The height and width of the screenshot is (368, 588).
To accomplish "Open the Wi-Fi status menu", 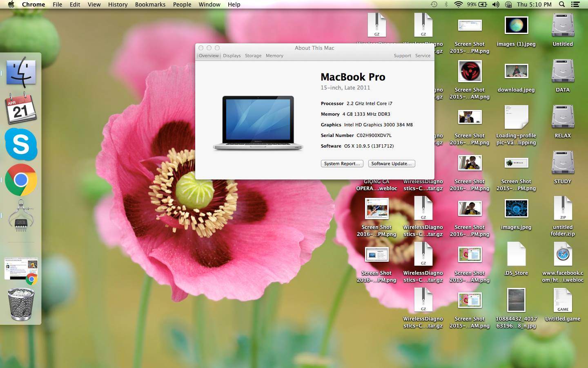I will (x=458, y=4).
